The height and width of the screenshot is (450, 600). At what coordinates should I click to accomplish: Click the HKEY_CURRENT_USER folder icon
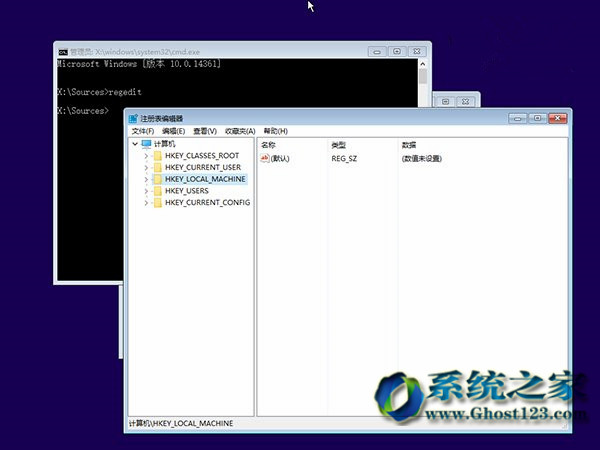coord(158,168)
